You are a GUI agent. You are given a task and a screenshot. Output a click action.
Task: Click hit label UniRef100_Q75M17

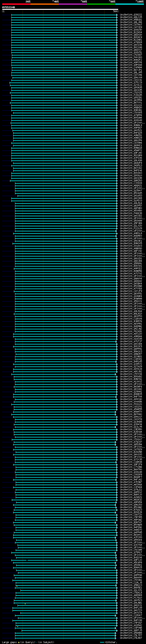131,552
